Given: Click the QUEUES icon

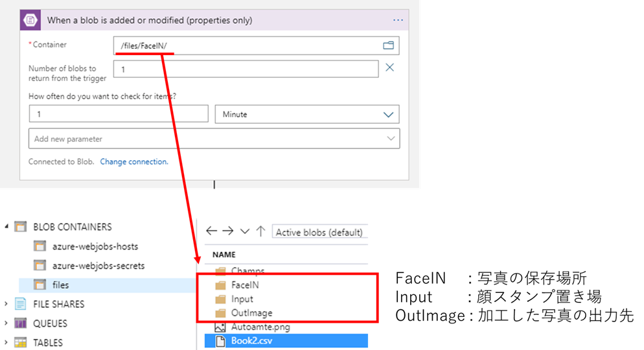Looking at the screenshot, I should [21, 323].
